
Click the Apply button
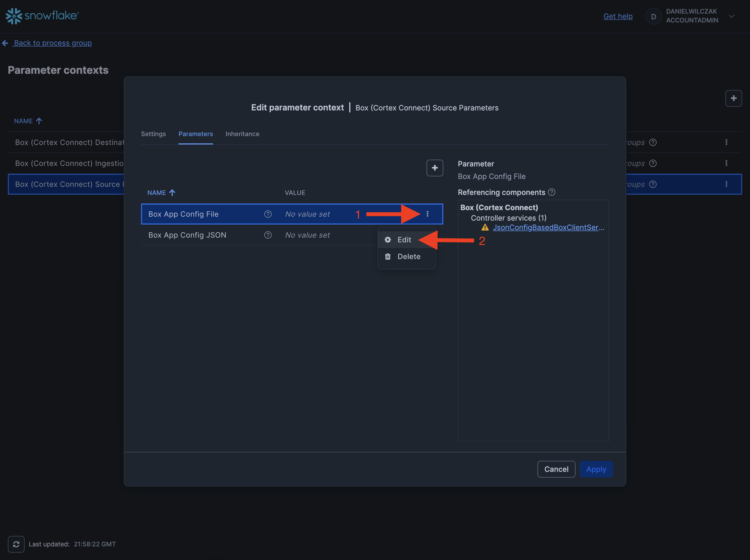coord(596,469)
